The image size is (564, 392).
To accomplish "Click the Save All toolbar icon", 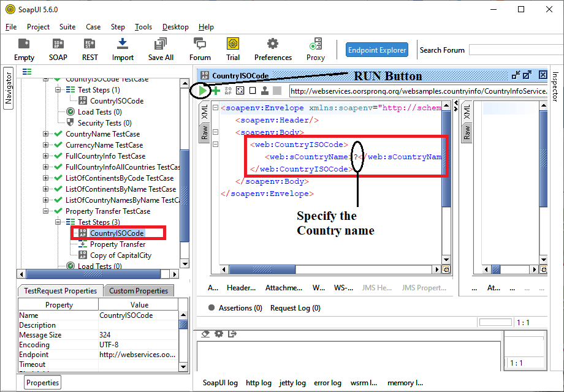I will coord(161,50).
